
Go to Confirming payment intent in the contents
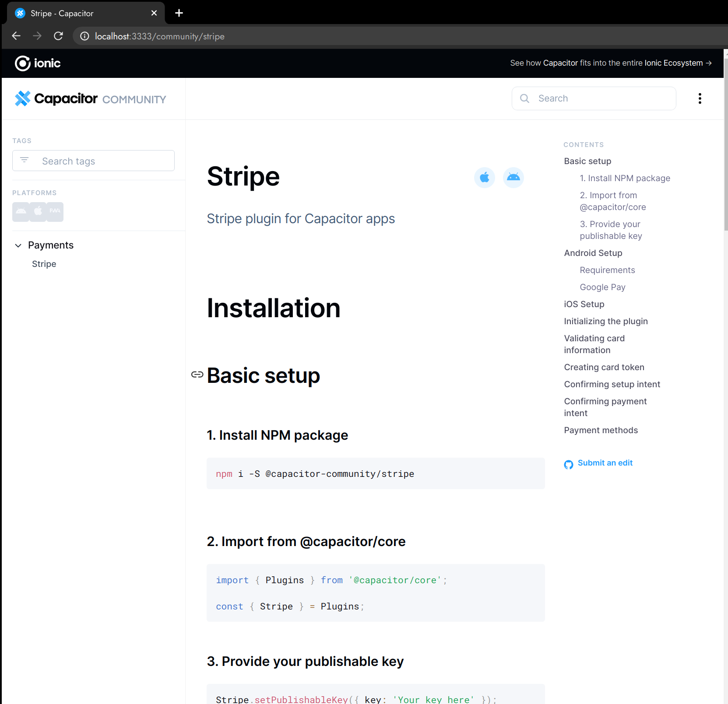[x=605, y=407]
